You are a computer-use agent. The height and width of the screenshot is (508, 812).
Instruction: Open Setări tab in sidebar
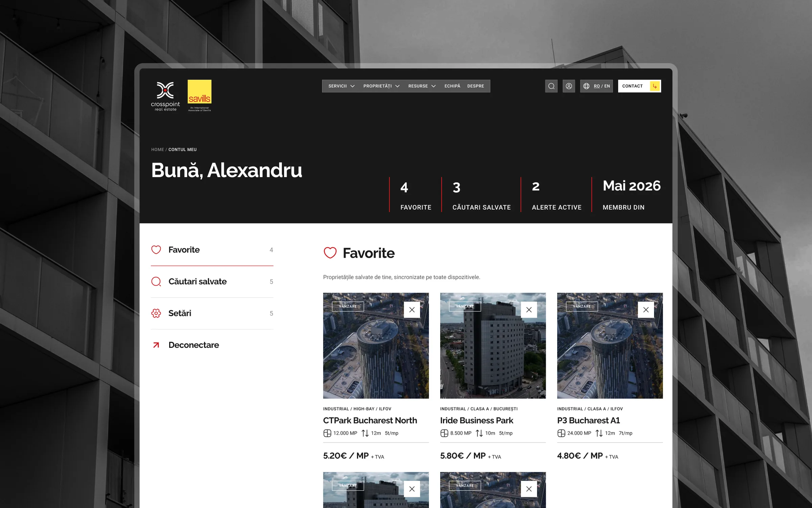212,313
